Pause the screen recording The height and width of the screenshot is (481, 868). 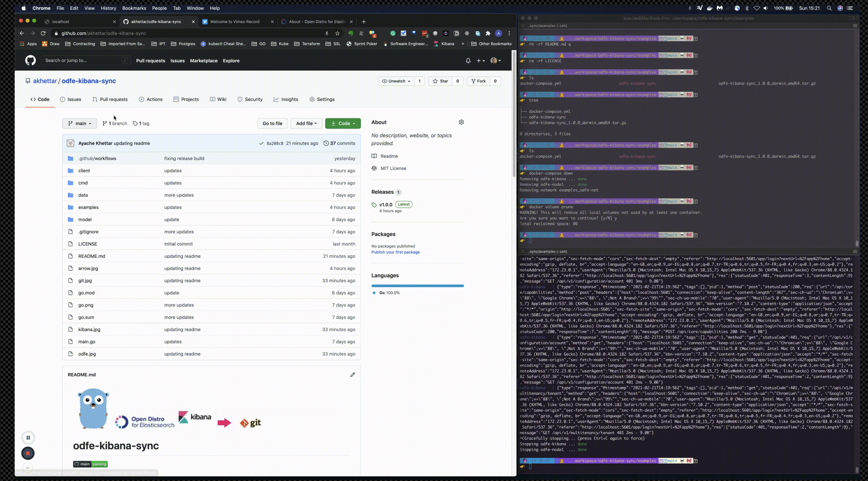click(28, 438)
